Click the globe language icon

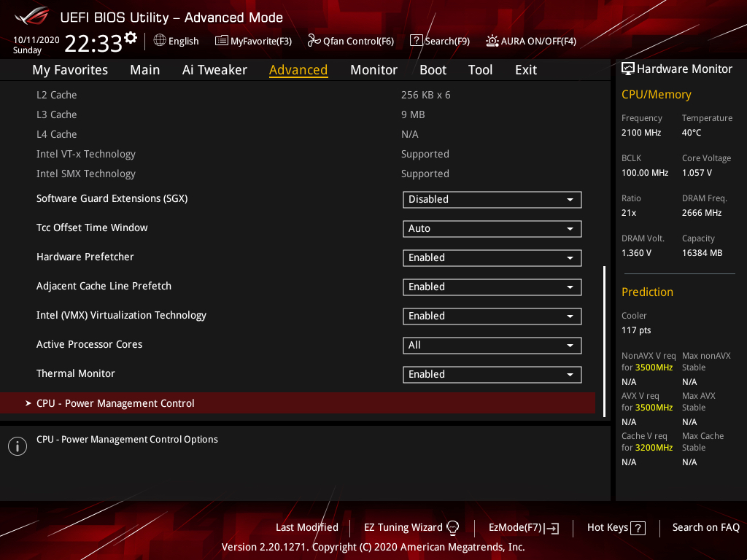(x=160, y=41)
